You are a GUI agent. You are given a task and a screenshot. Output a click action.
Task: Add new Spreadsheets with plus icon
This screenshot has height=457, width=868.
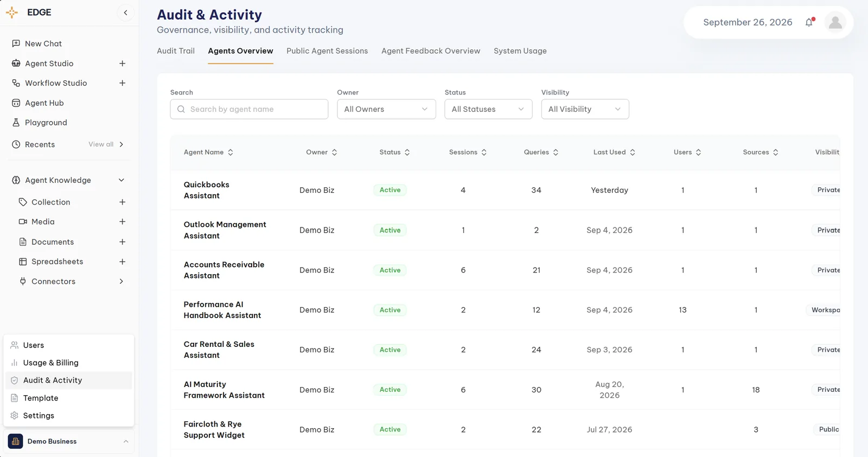click(x=122, y=262)
